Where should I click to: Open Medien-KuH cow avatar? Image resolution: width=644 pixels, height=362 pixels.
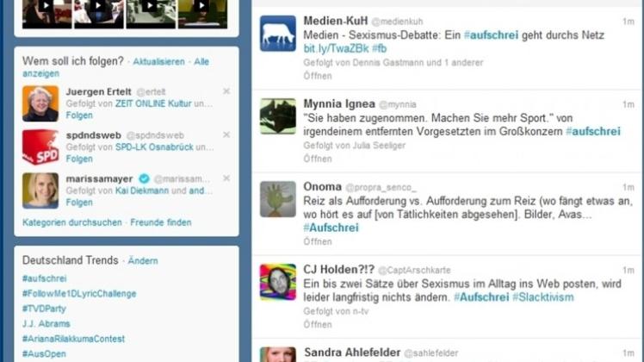point(277,34)
